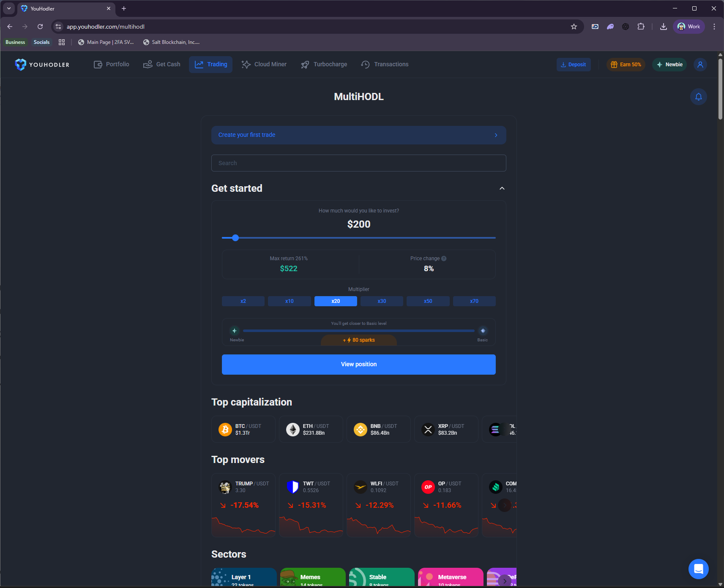Viewport: 724px width, 588px height.
Task: Open Create your first trade
Action: pyautogui.click(x=358, y=135)
